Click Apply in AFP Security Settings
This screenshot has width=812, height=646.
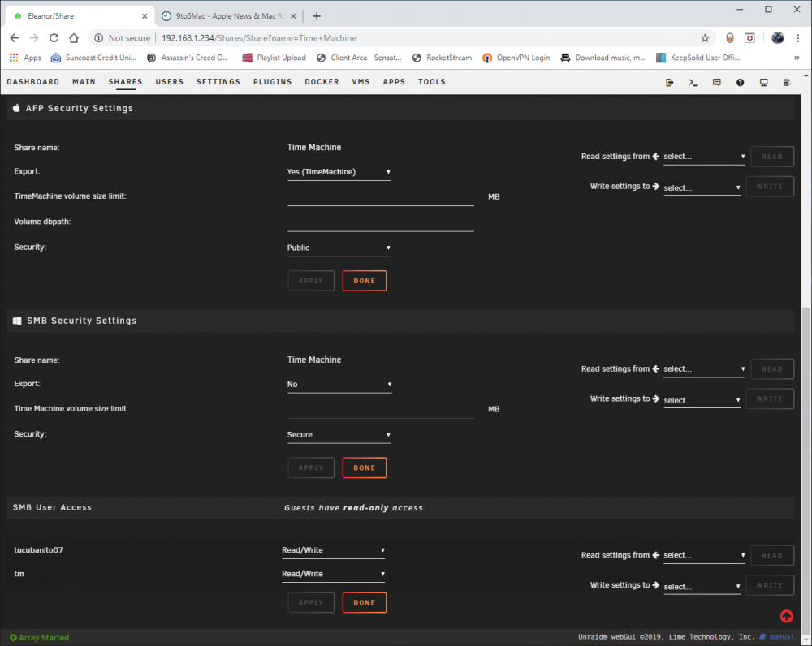[x=311, y=281]
